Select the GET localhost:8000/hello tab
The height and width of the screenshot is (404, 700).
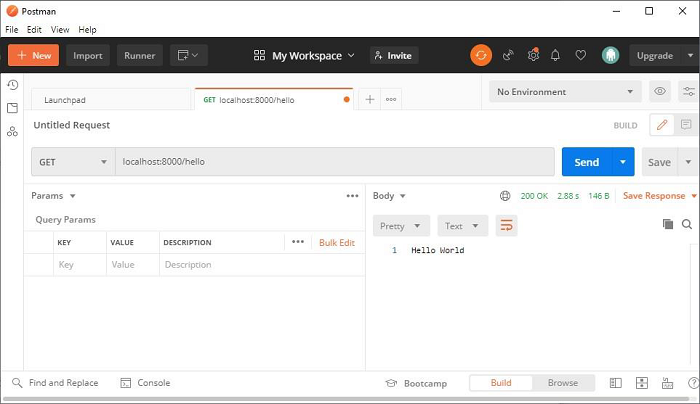click(x=274, y=100)
